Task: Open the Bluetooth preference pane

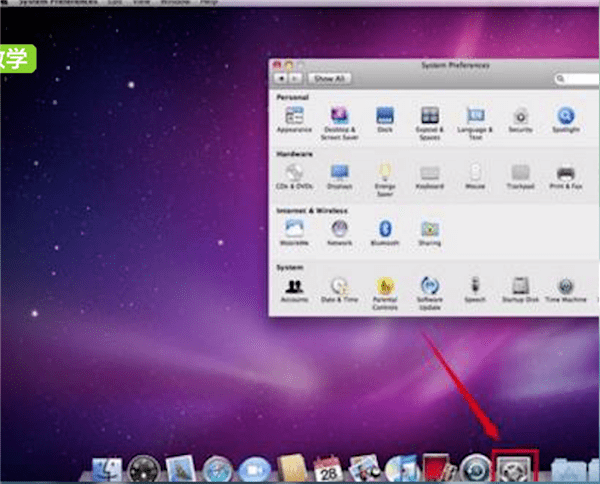Action: [385, 233]
